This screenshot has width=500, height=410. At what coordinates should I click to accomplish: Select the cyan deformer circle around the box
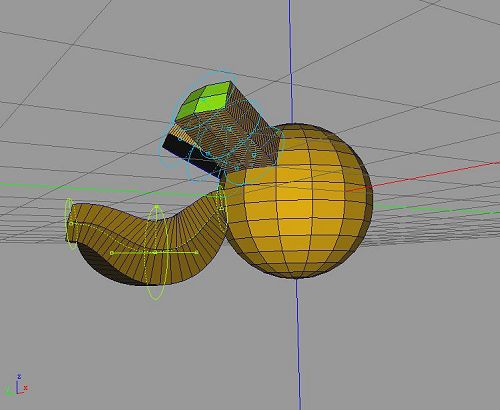point(223,128)
